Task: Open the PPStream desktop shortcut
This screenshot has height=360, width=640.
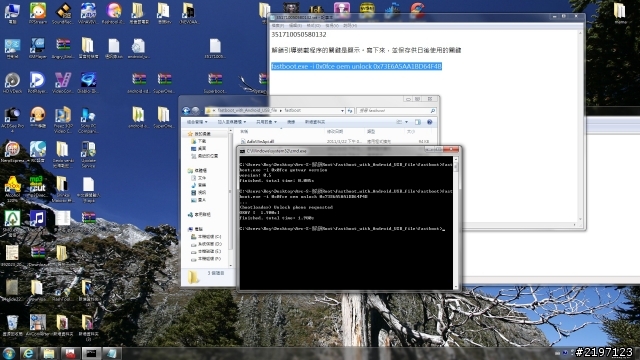Action: click(x=38, y=13)
